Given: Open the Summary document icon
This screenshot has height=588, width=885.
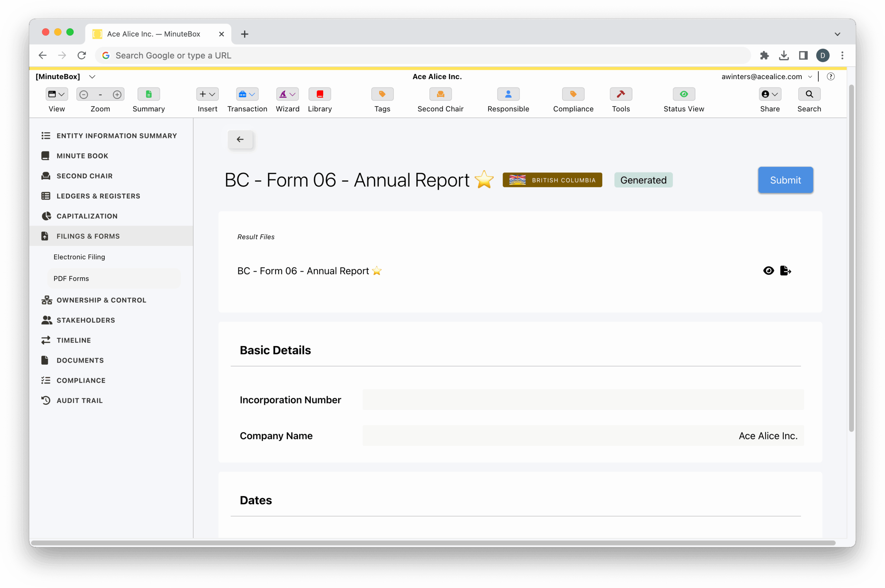Looking at the screenshot, I should coord(149,94).
